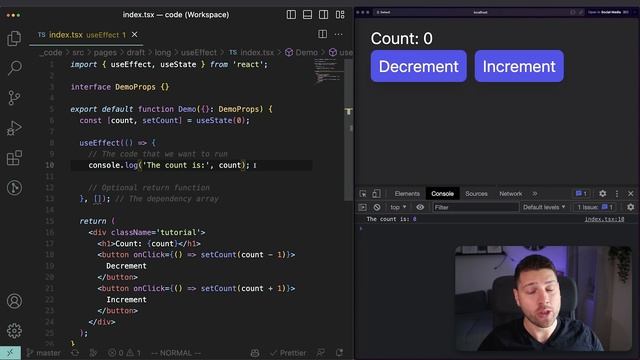
Task: Open DevTools settings gear in tab row
Action: 602,193
